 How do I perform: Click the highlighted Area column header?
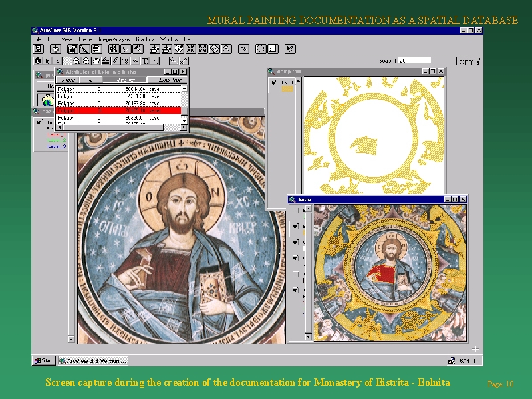click(125, 80)
